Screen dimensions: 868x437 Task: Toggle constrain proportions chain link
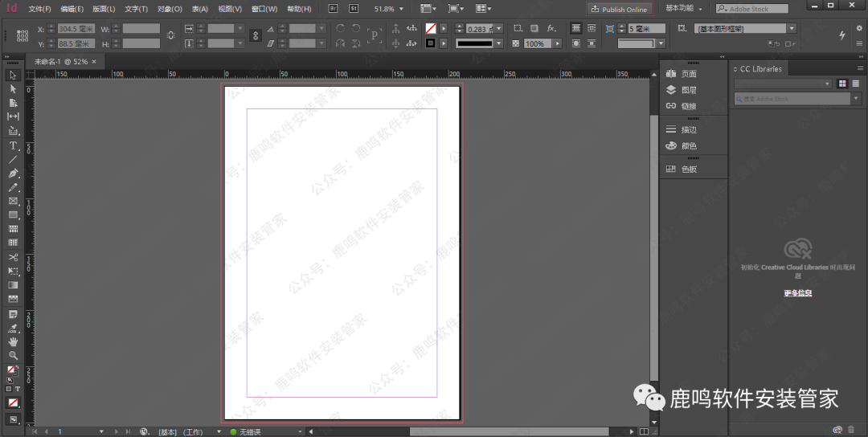pos(170,36)
